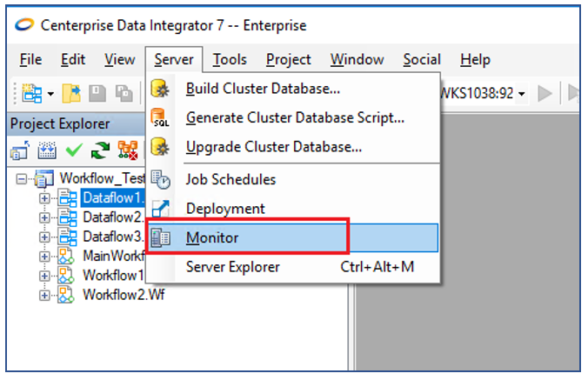The image size is (588, 380).
Task: Choose Job Schedules in Server menu
Action: [231, 179]
